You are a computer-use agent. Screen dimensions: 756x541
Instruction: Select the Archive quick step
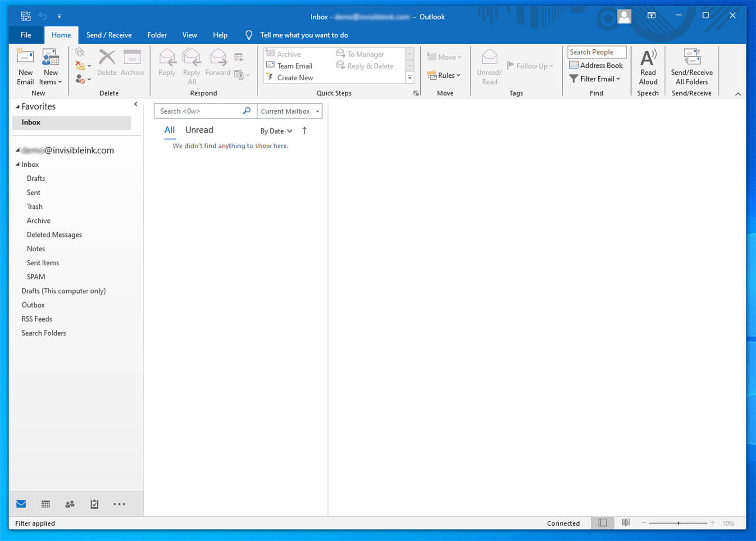click(x=284, y=54)
